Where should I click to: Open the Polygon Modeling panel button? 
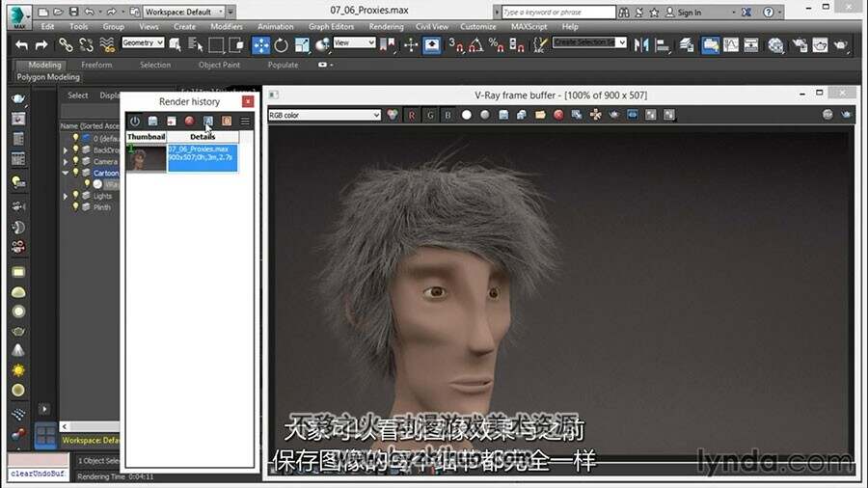48,77
